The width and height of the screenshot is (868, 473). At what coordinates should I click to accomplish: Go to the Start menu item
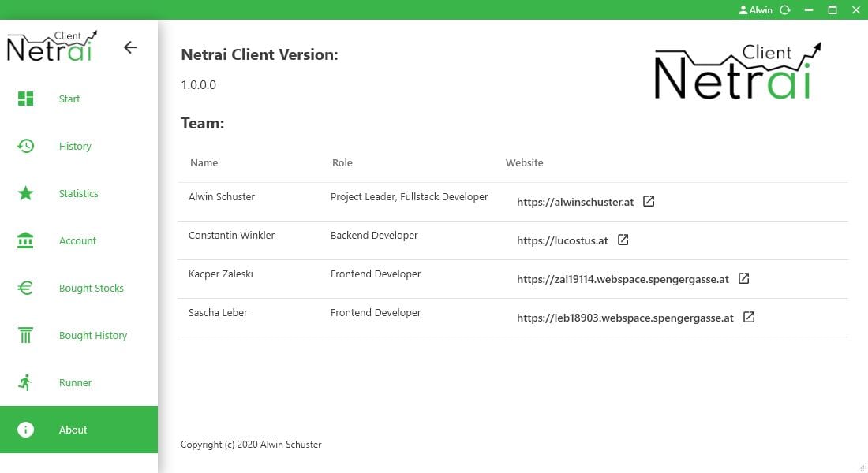(x=79, y=99)
